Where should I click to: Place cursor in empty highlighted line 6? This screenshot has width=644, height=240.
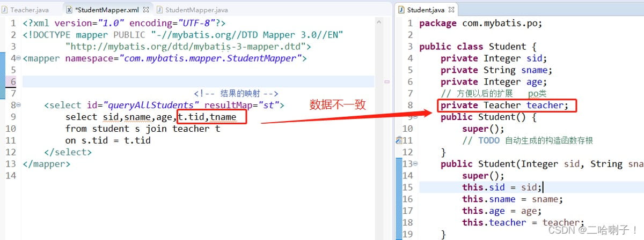(x=198, y=81)
